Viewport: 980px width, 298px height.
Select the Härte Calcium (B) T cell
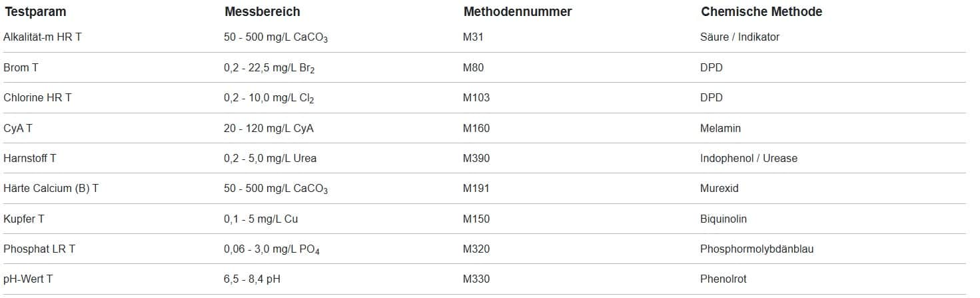51,189
